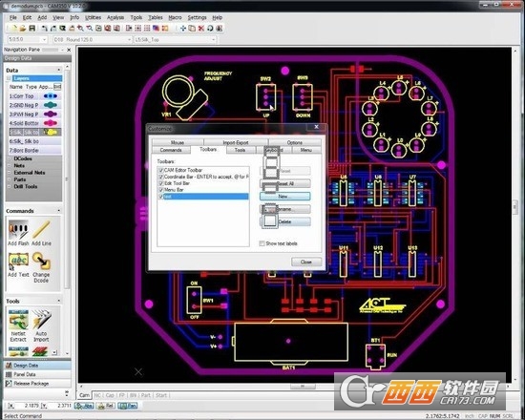525x420 pixels.
Task: Select layer row 7:Bord Border
Action: click(x=34, y=151)
